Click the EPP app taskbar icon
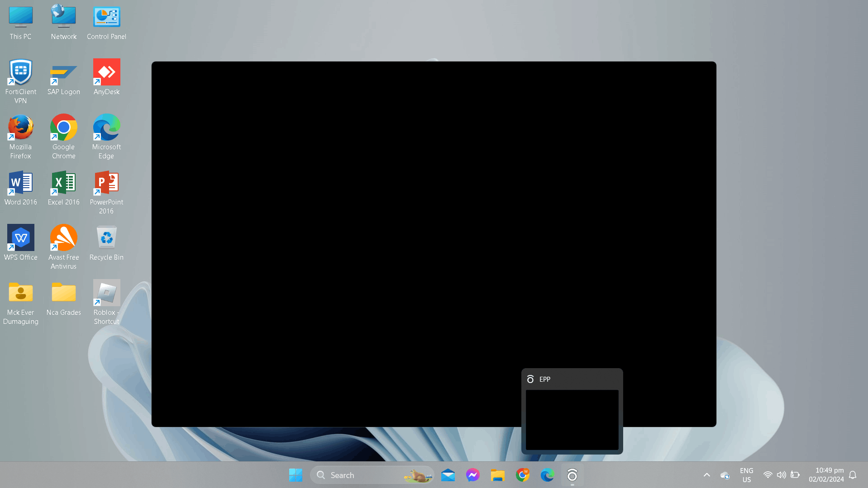This screenshot has width=868, height=488. [572, 475]
